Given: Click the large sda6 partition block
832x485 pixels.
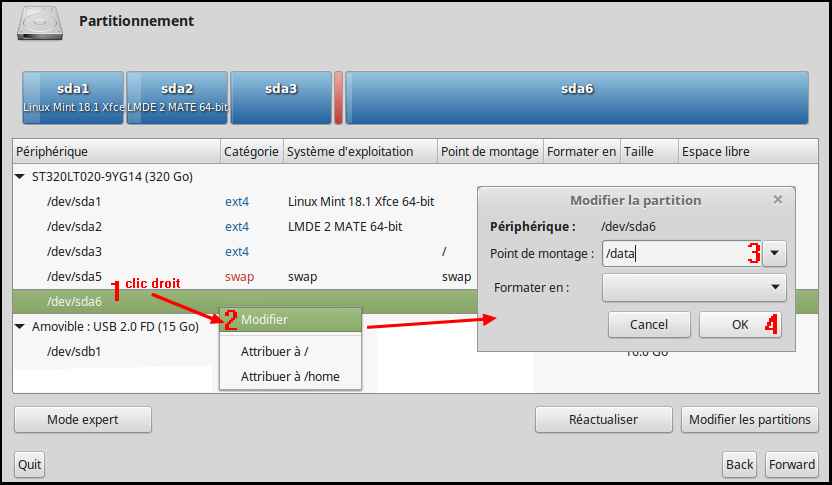Looking at the screenshot, I should tap(577, 97).
